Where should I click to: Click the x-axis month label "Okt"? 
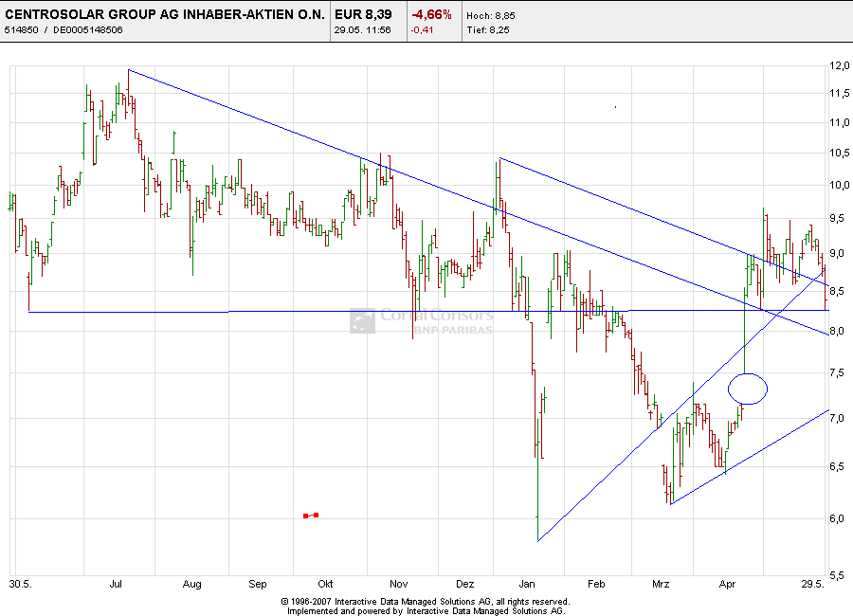point(325,584)
